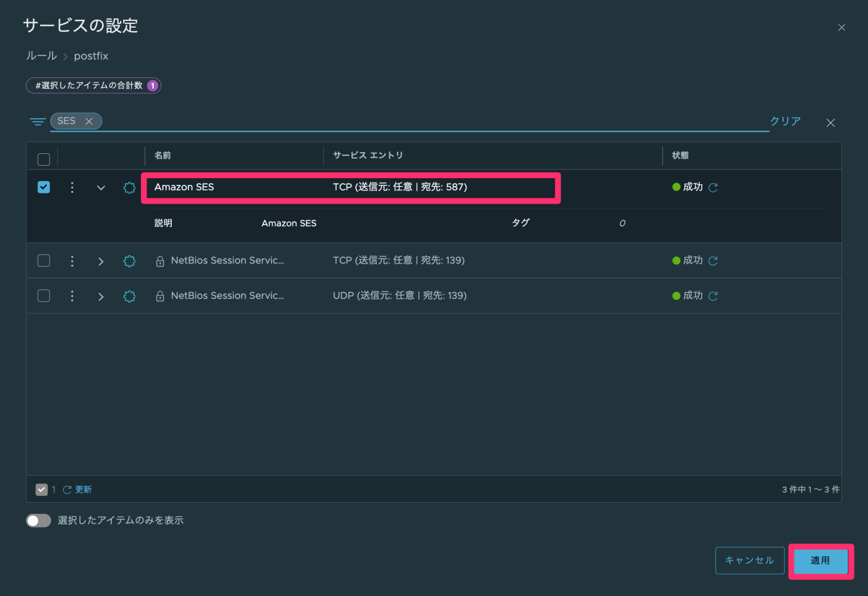Click the clear filter X at the right

coord(831,122)
